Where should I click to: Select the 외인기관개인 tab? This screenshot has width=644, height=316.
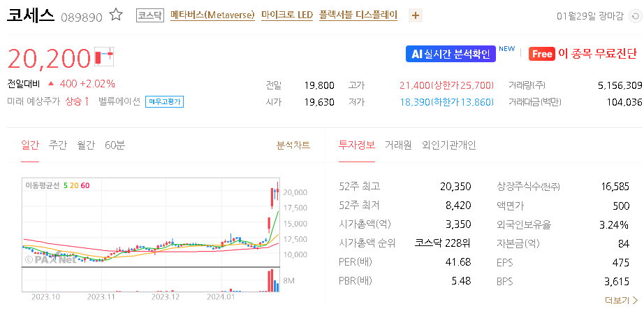tap(449, 145)
